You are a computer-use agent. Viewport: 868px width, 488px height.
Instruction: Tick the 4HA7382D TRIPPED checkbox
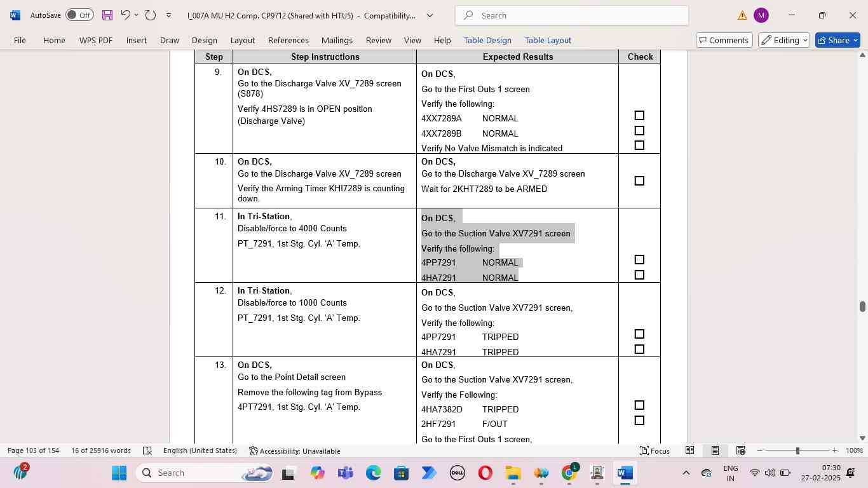639,405
